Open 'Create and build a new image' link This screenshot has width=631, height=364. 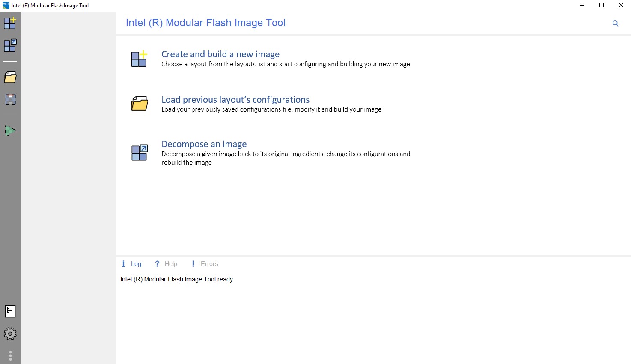(220, 54)
